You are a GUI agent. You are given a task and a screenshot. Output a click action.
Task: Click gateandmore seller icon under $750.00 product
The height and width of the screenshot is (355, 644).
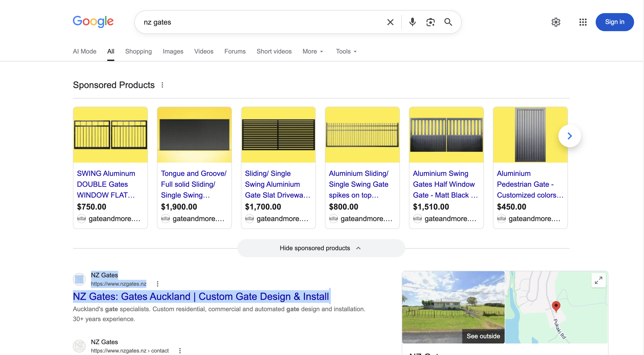pyautogui.click(x=82, y=219)
